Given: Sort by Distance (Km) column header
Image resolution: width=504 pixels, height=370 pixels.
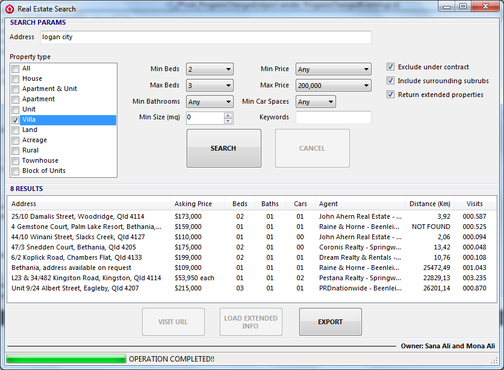Looking at the screenshot, I should click(430, 204).
